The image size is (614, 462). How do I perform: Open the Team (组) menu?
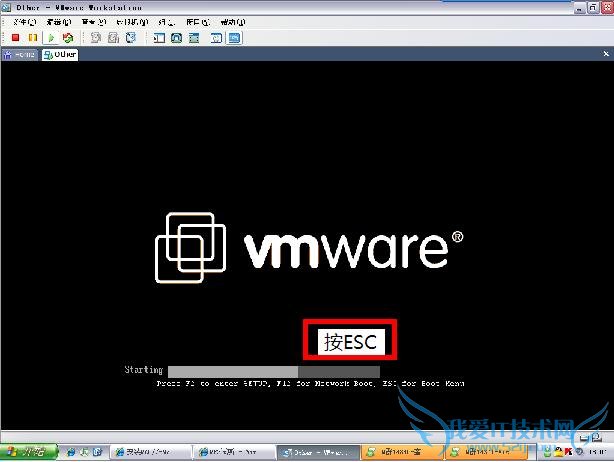click(x=167, y=22)
